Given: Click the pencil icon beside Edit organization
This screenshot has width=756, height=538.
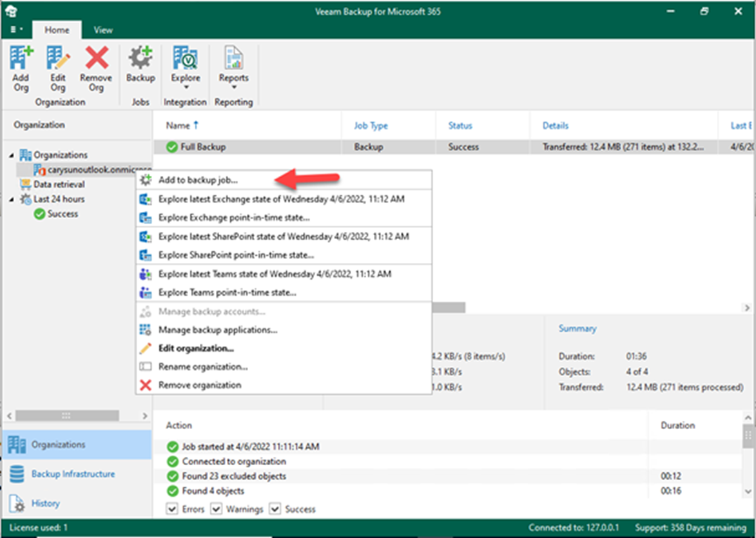Looking at the screenshot, I should [145, 348].
